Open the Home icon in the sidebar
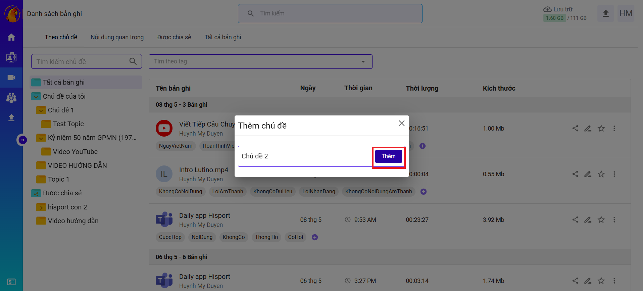This screenshot has width=644, height=295. click(x=11, y=37)
